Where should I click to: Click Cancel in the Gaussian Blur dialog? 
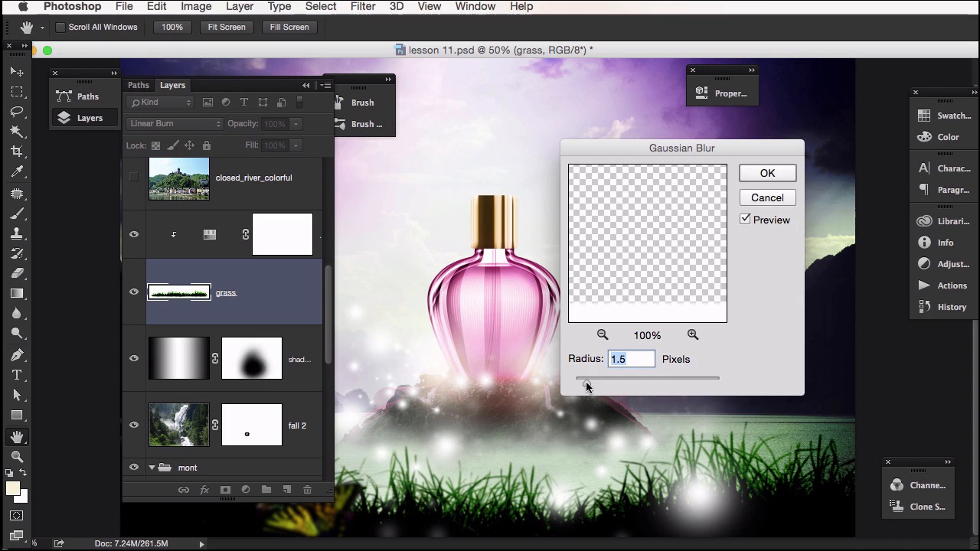(767, 197)
